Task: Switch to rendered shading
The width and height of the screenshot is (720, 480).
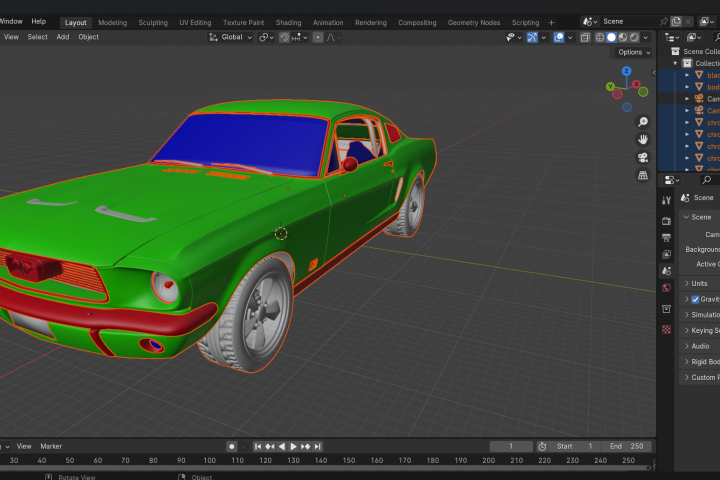Action: [x=634, y=38]
